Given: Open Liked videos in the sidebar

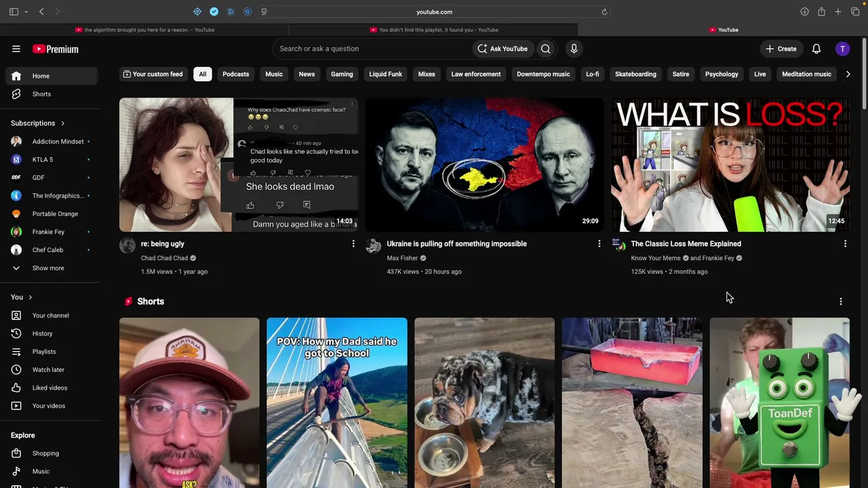Looking at the screenshot, I should [x=52, y=388].
